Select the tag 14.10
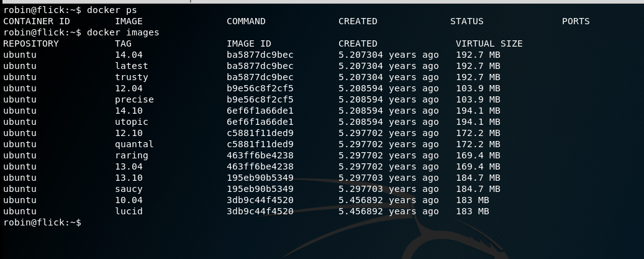The height and width of the screenshot is (259, 644). [x=129, y=111]
